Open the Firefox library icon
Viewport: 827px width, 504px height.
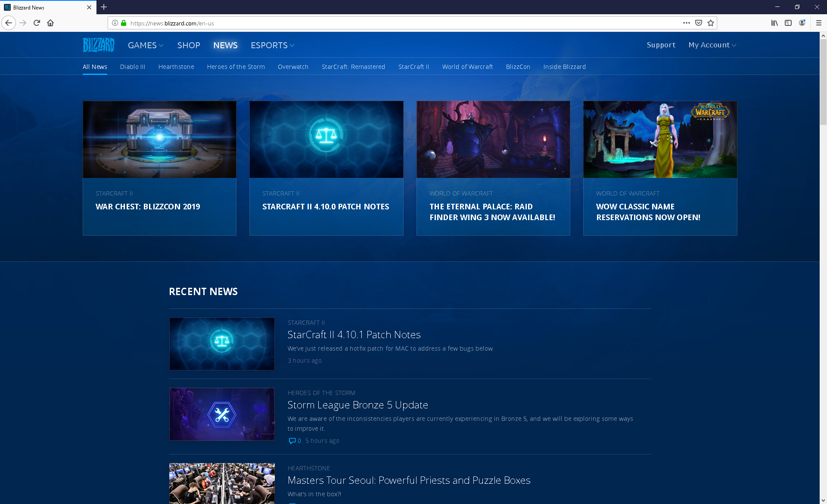[x=774, y=23]
